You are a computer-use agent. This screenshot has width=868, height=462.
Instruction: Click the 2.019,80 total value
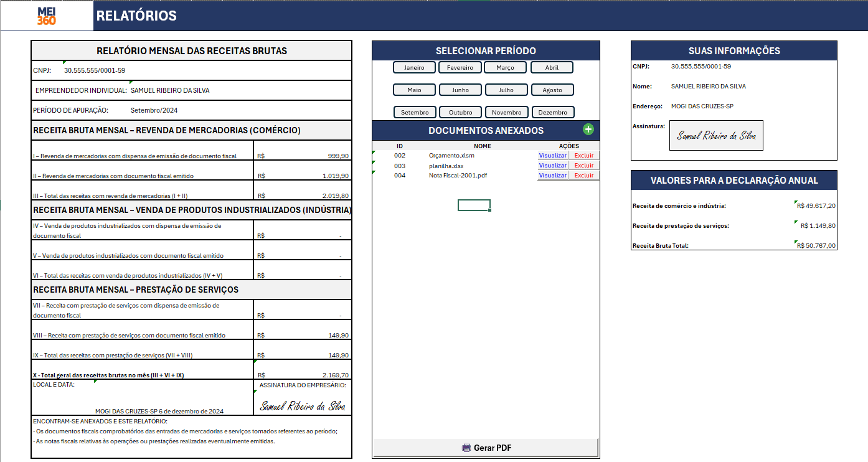click(x=336, y=196)
